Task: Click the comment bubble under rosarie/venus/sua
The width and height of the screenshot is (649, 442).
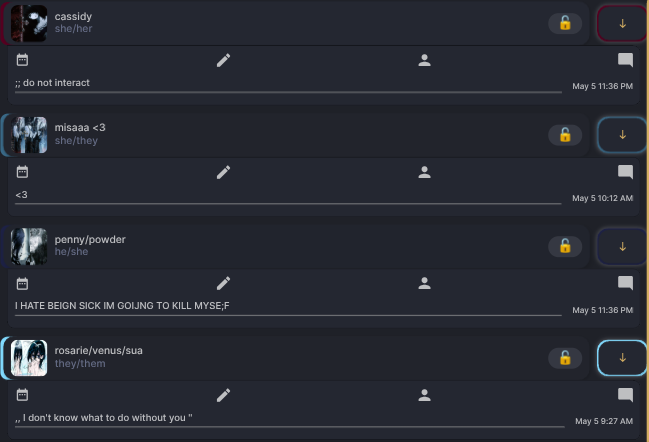Action: coord(625,395)
